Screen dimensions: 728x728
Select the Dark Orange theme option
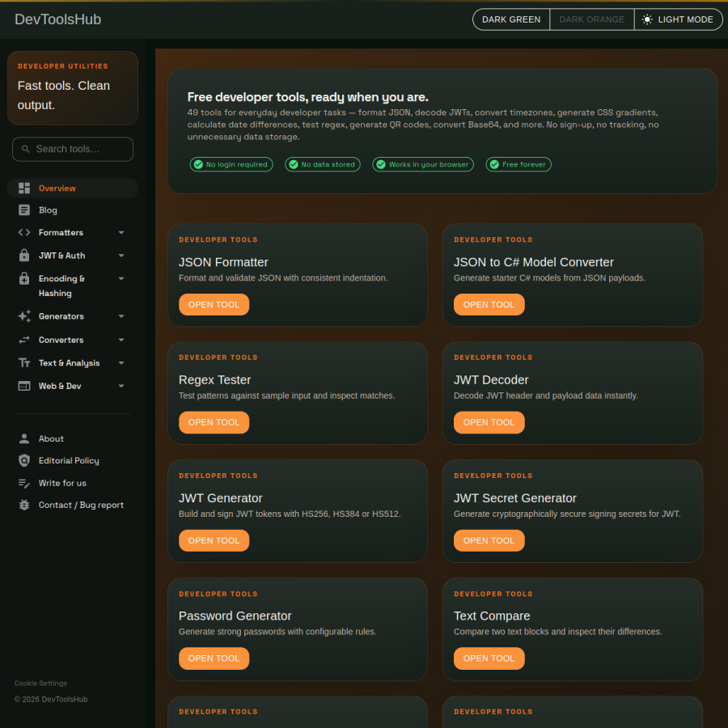point(591,19)
